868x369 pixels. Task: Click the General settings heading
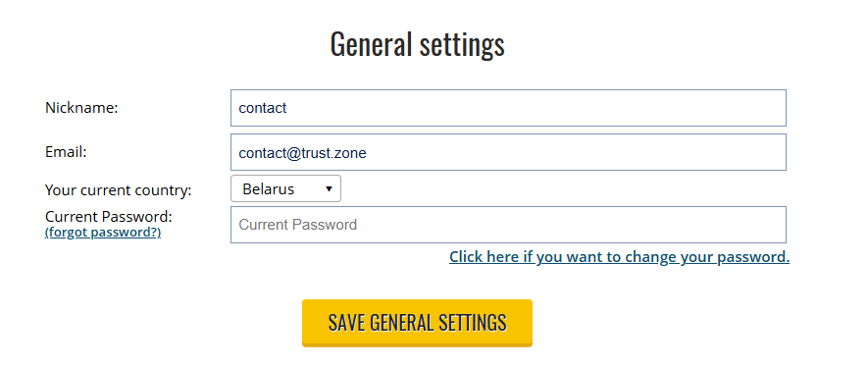tap(418, 44)
